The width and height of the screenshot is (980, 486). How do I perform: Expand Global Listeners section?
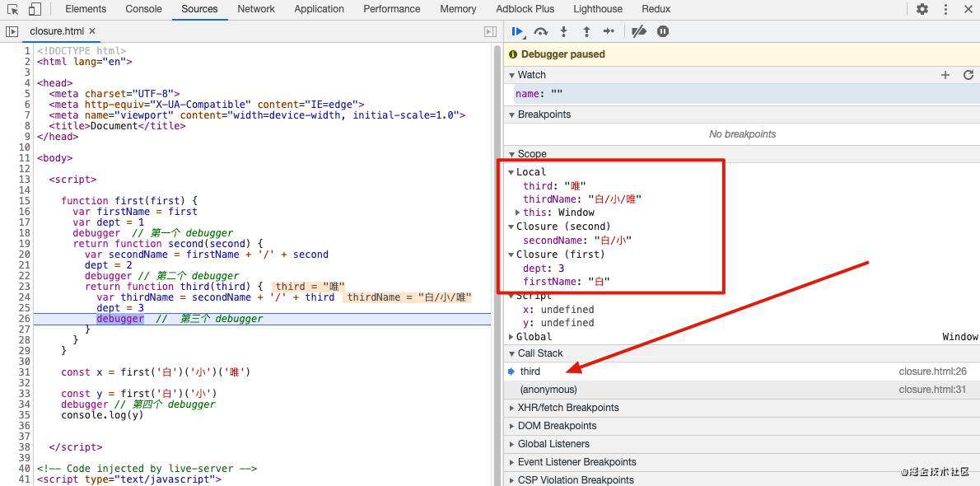tap(512, 444)
